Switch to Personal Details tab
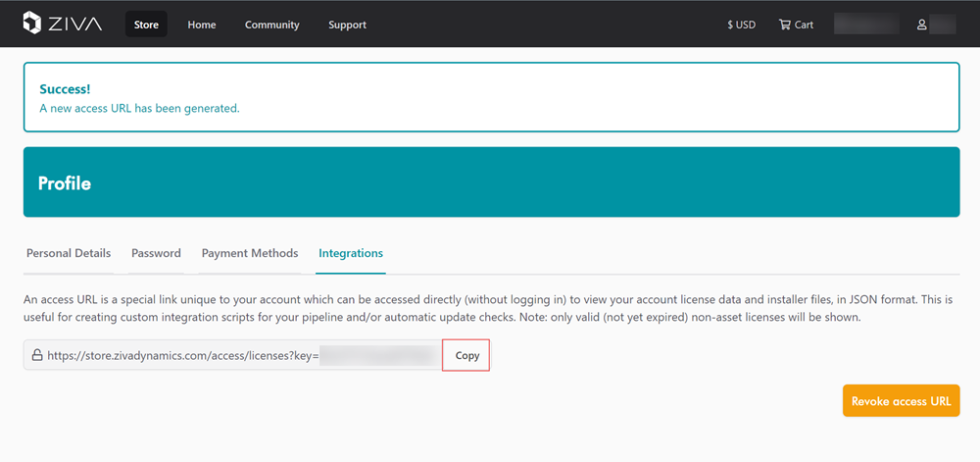Screen dimensions: 980x462 click(x=69, y=253)
